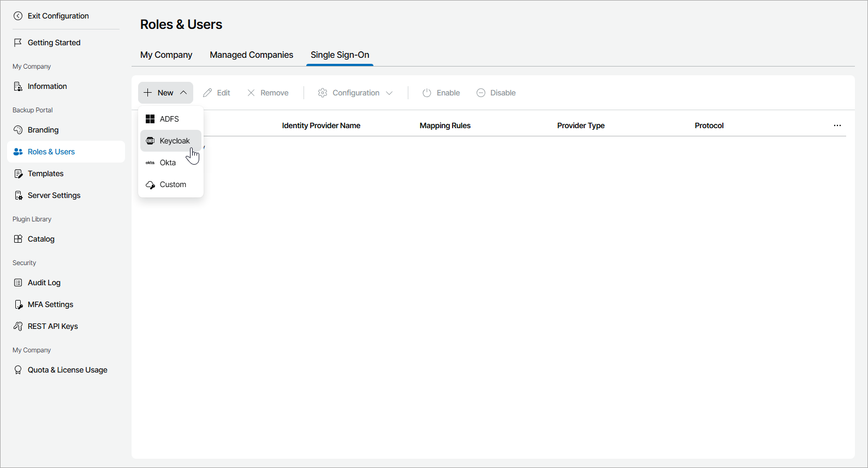Click the Audit Log list icon
The width and height of the screenshot is (868, 468).
point(18,283)
